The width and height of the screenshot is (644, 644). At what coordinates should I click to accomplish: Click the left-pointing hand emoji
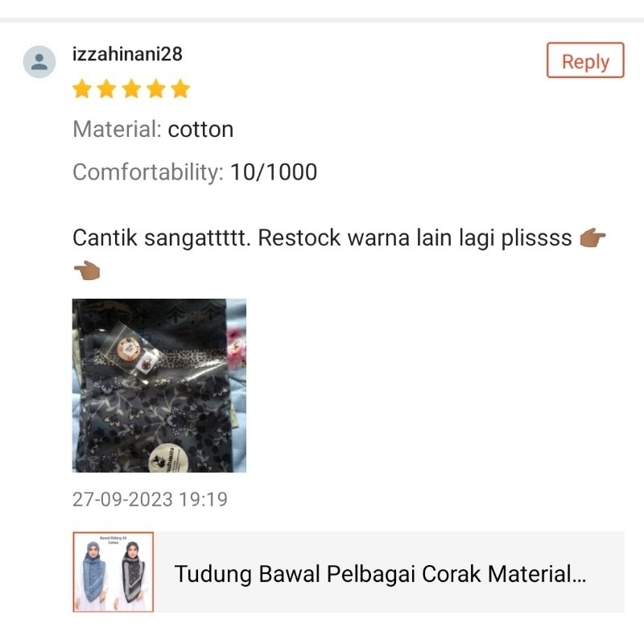coord(87,270)
